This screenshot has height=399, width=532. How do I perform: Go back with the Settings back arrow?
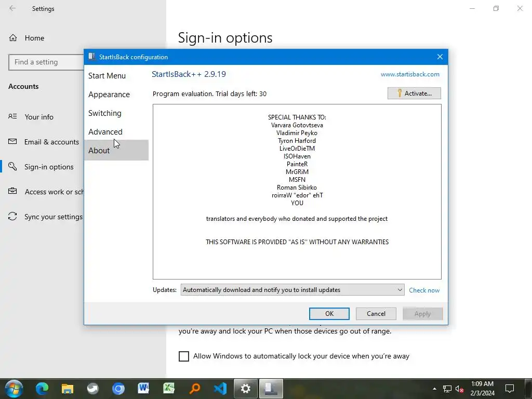click(x=12, y=8)
